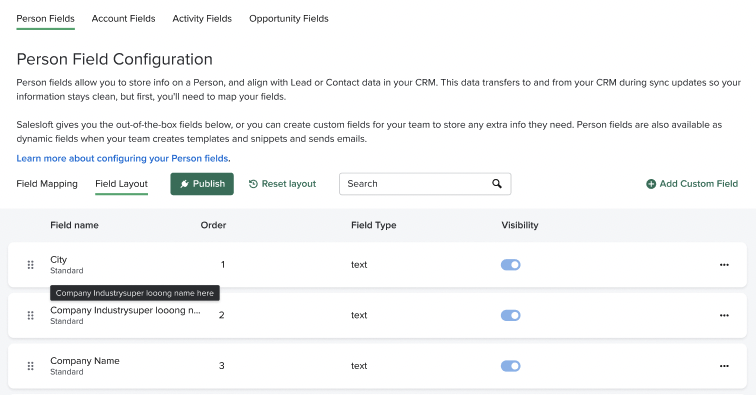The width and height of the screenshot is (756, 395).
Task: Click the Reset layout text
Action: tap(289, 184)
